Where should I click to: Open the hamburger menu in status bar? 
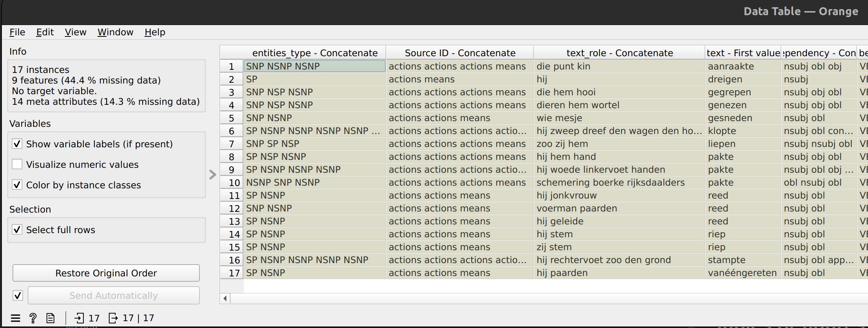tap(16, 318)
